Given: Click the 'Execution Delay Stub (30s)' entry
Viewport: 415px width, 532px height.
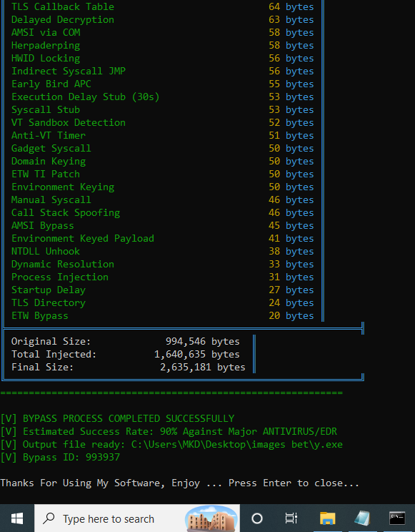Looking at the screenshot, I should click(x=86, y=97).
